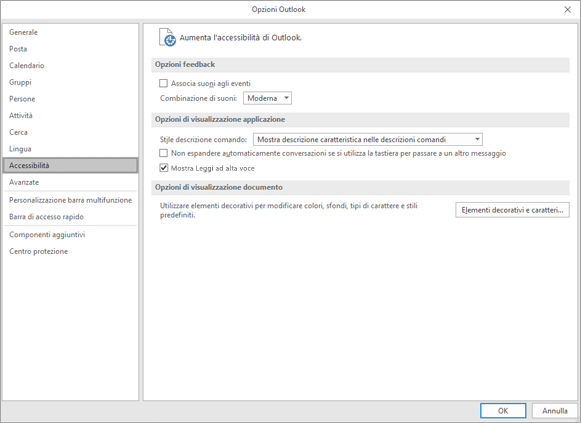This screenshot has width=581, height=423.
Task: Click the Elementi decorativi e caratteri button
Action: (512, 210)
